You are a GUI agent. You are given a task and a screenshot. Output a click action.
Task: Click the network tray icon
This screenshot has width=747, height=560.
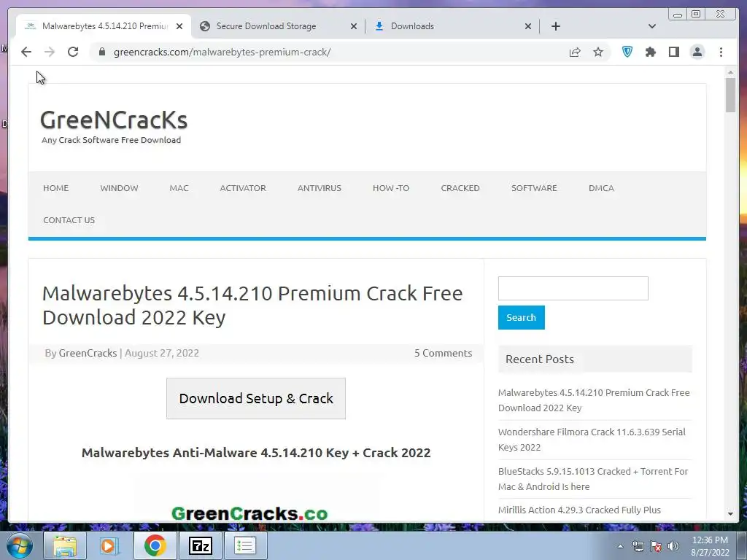[638, 546]
